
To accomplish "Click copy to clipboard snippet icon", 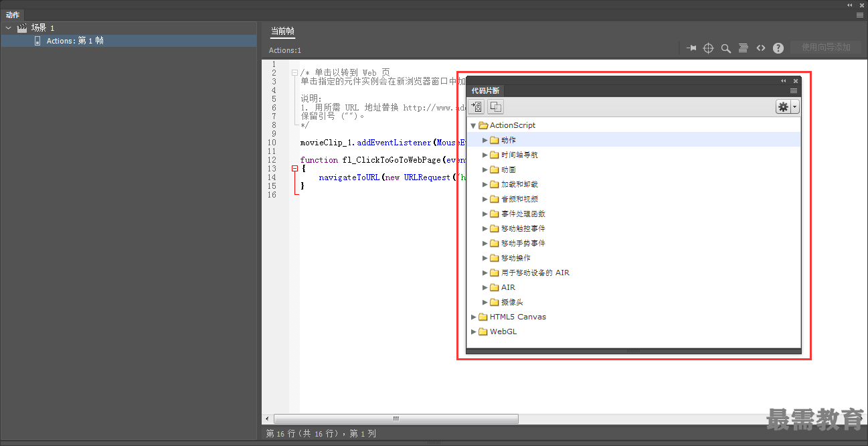I will (x=495, y=106).
